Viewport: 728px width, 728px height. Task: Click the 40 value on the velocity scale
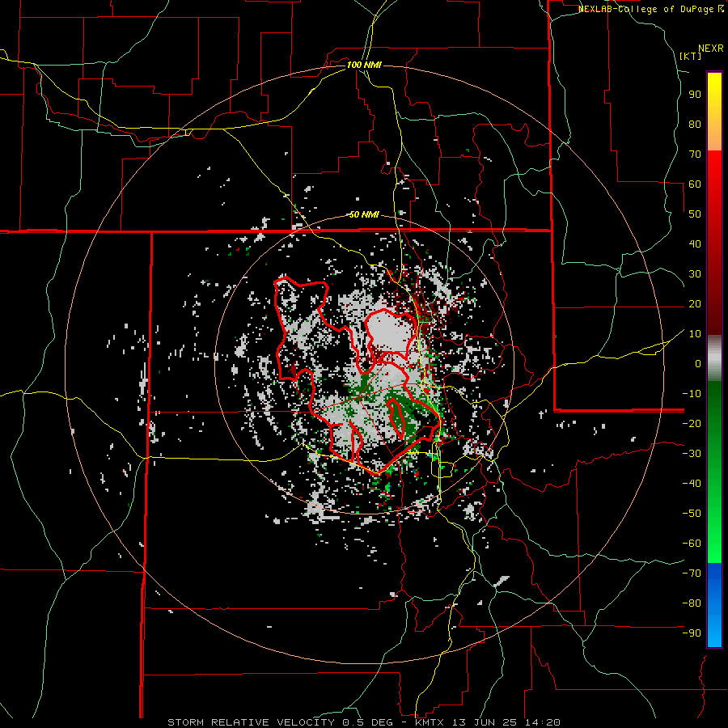pos(695,244)
